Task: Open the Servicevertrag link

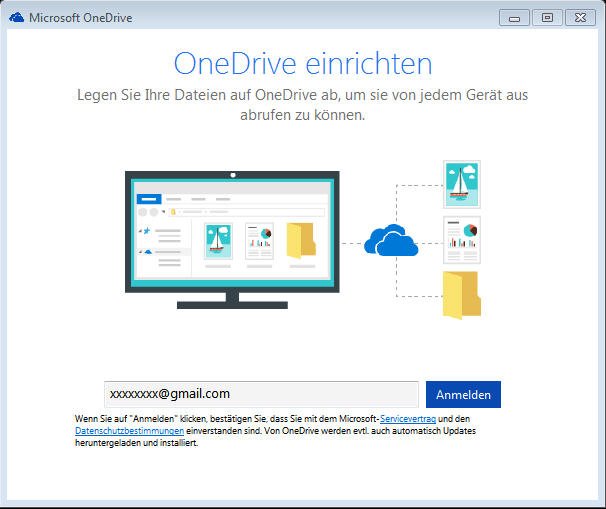Action: click(408, 419)
